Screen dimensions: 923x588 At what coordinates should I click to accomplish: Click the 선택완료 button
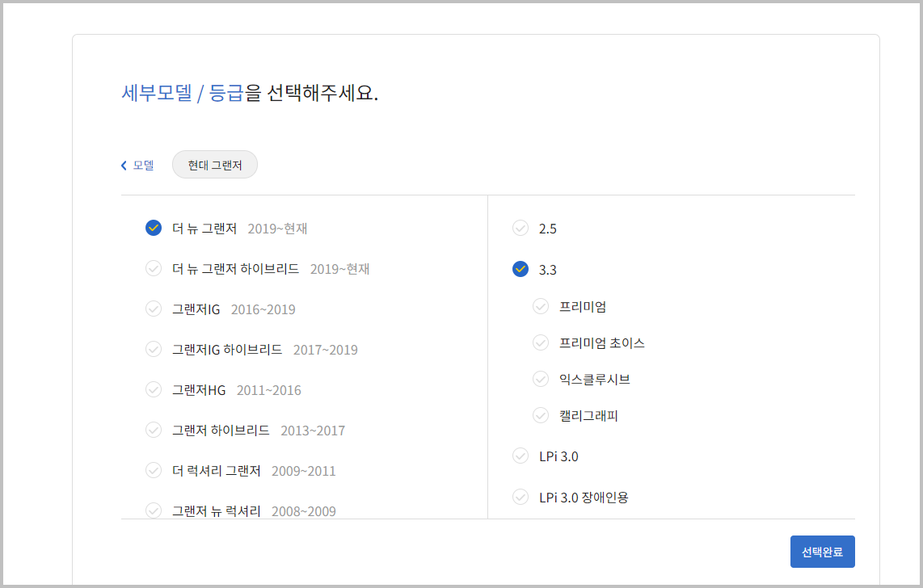point(822,552)
